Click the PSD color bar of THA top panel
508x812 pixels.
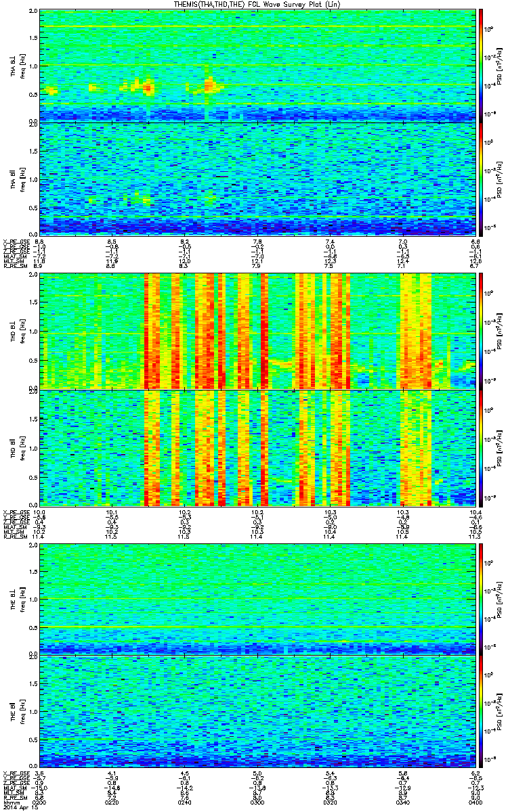click(481, 66)
